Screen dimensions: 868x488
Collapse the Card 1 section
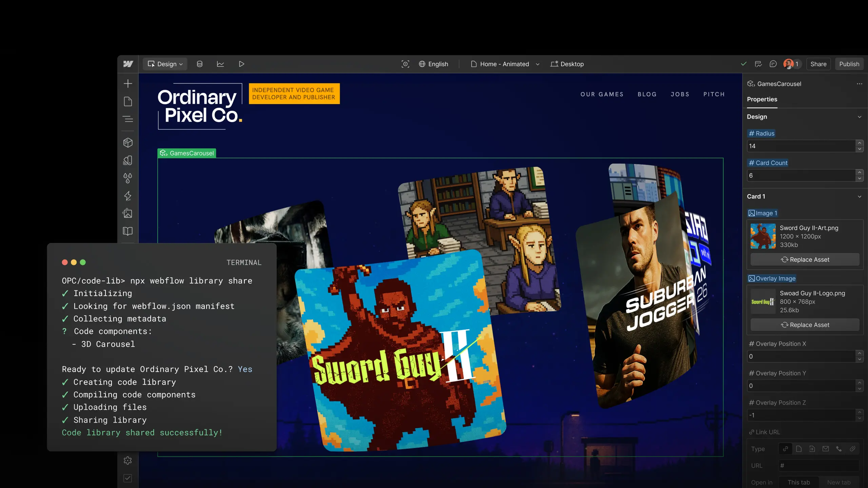[860, 197]
